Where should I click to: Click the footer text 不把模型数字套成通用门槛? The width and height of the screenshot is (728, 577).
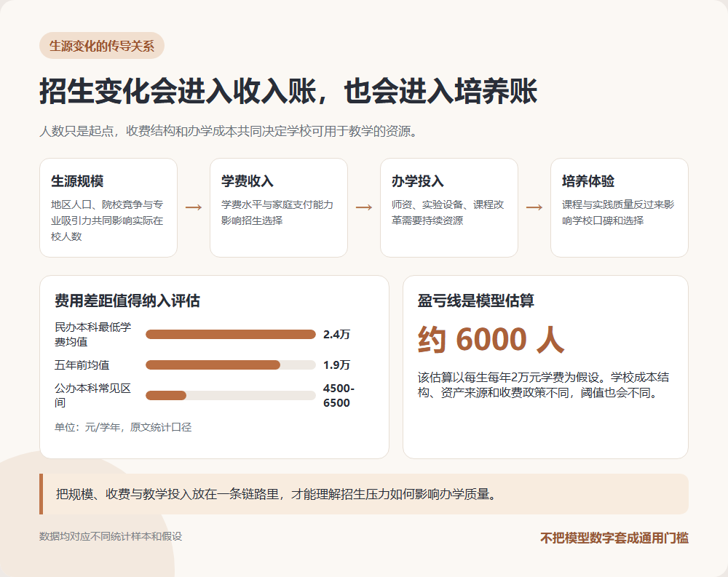[614, 538]
